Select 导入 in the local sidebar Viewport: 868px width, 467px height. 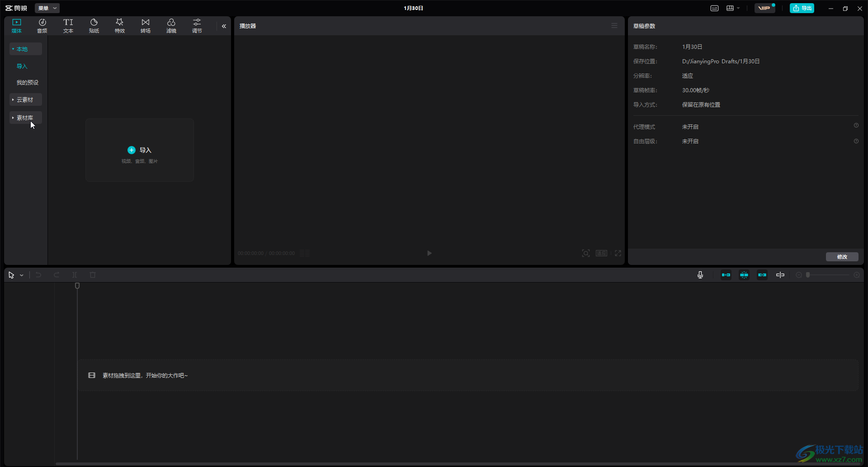(x=22, y=66)
